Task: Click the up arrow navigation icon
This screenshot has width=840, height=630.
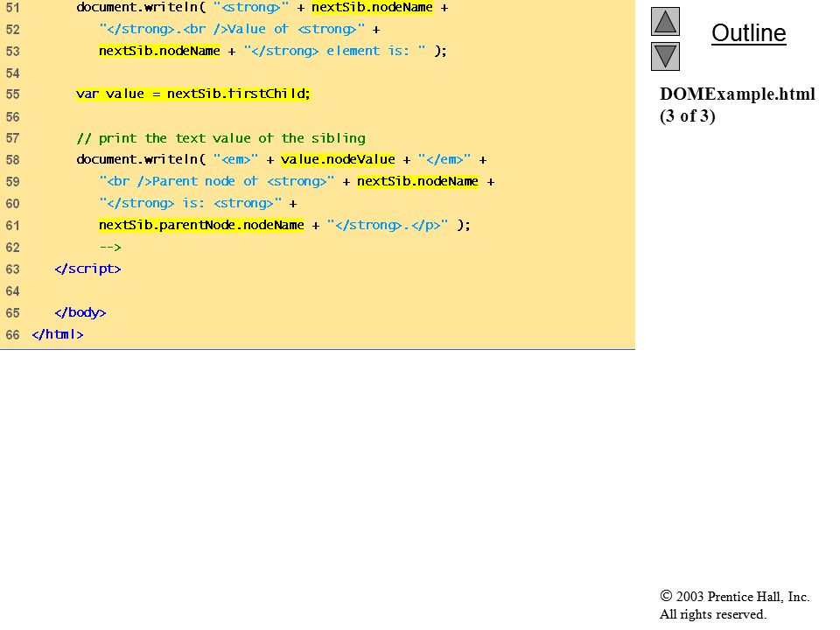Action: click(x=665, y=21)
